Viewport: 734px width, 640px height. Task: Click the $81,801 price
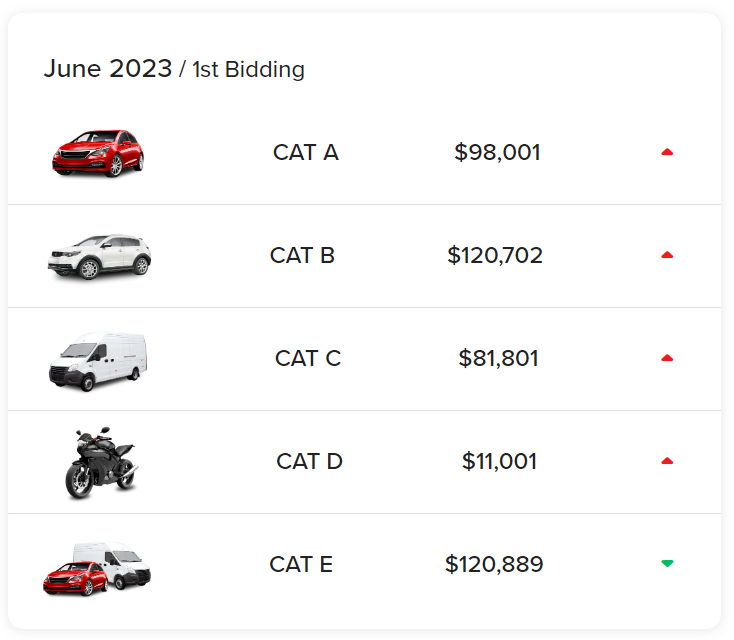coord(498,358)
